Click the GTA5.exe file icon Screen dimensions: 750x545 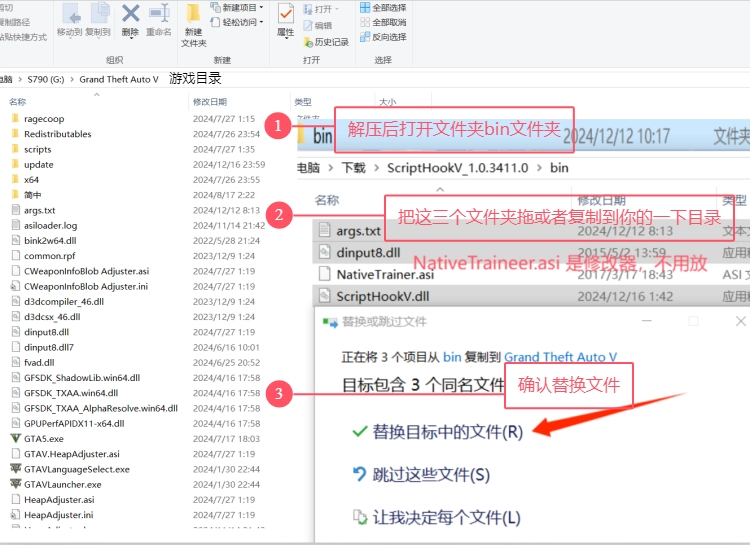point(15,438)
